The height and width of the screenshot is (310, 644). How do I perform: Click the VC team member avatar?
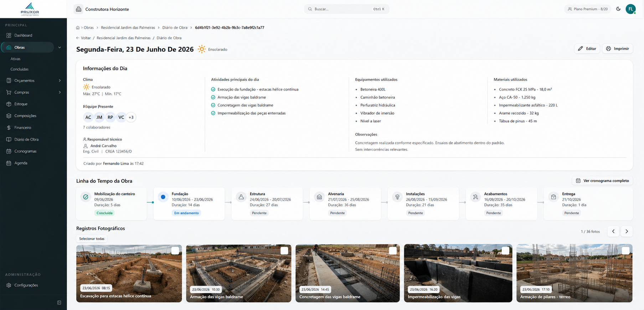[x=121, y=117]
